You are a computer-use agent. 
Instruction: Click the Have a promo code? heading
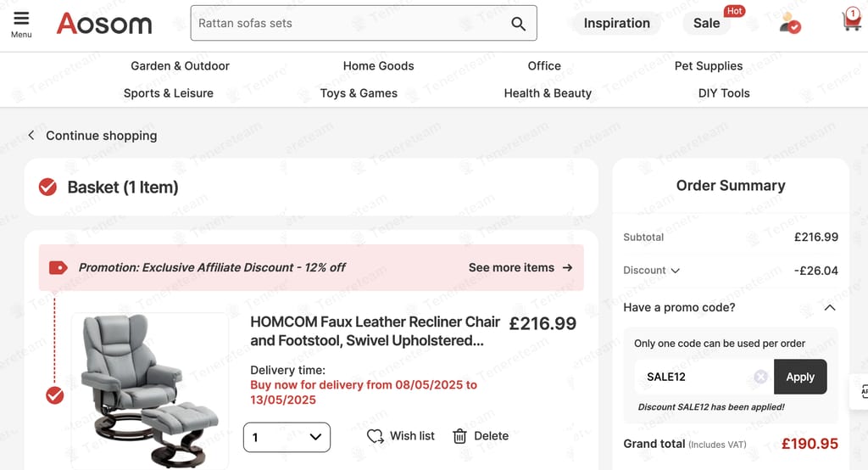[x=679, y=308]
